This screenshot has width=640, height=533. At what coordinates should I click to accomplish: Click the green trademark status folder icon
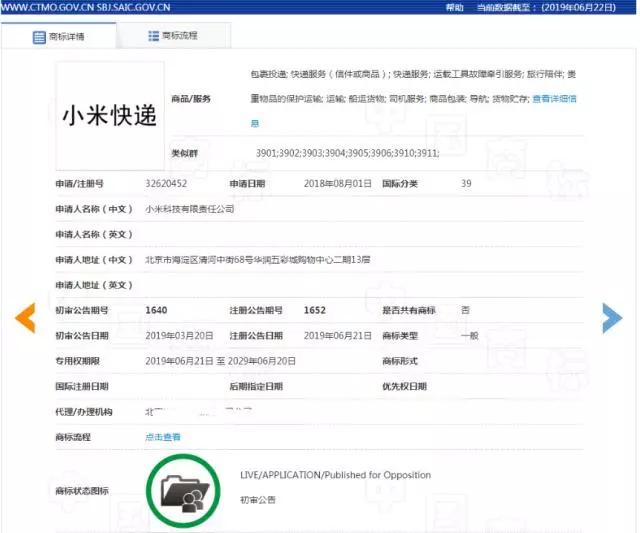pyautogui.click(x=183, y=491)
